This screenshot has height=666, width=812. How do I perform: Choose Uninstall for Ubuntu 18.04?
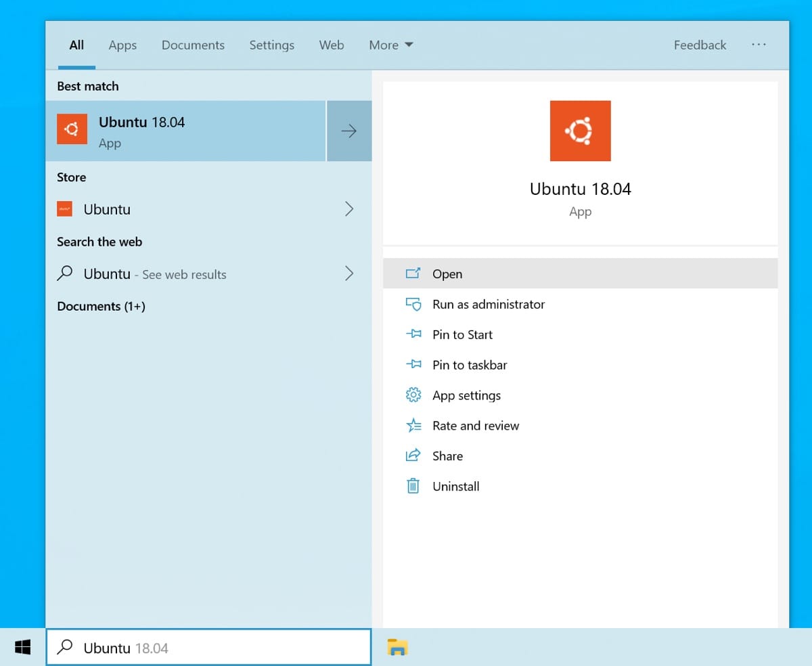[580, 486]
